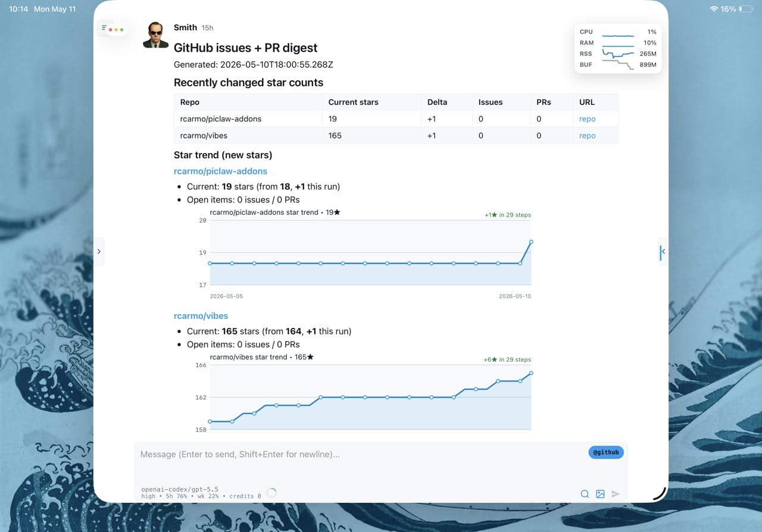Select the @github agent chip

point(606,452)
